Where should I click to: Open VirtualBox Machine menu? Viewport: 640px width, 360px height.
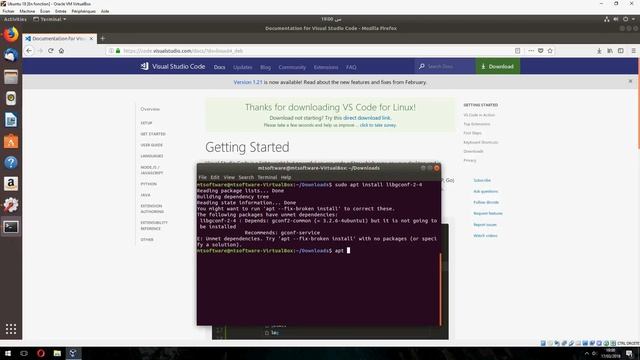27,11
